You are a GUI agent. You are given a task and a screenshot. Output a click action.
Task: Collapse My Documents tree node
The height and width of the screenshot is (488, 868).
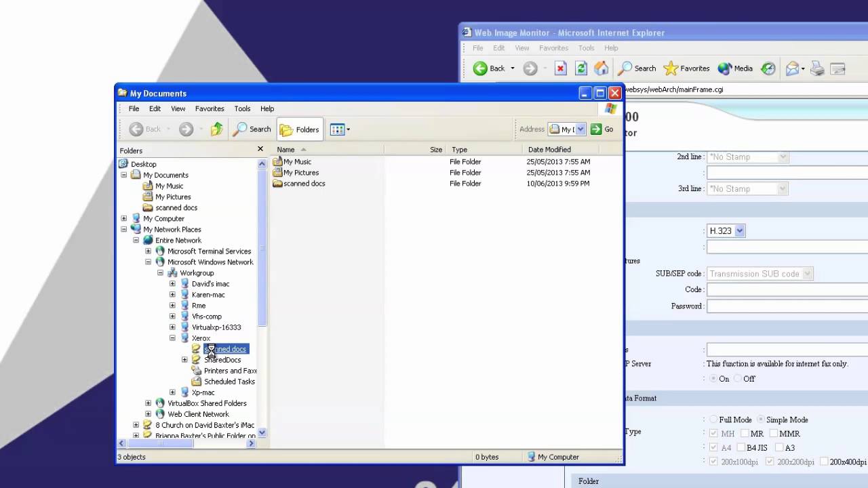click(124, 175)
